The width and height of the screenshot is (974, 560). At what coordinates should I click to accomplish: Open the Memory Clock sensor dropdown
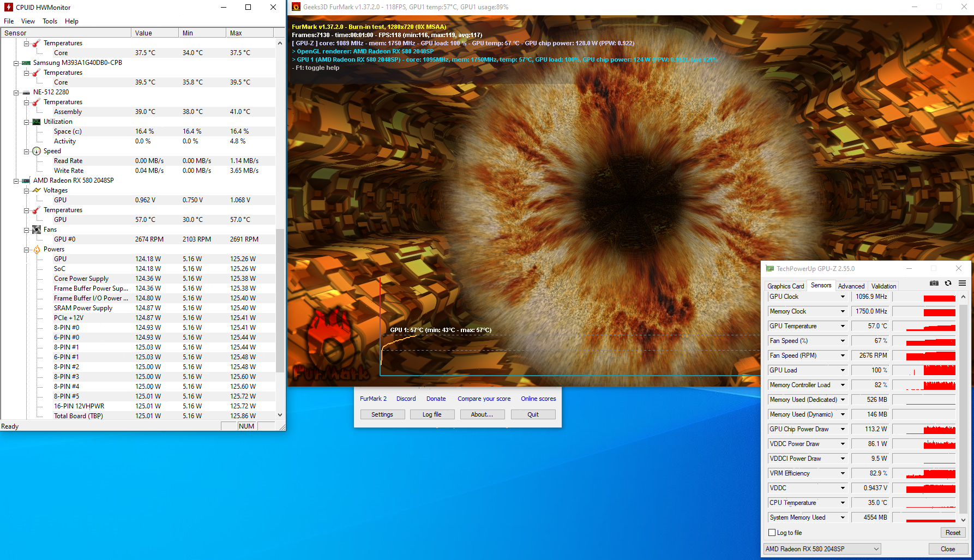click(x=843, y=311)
